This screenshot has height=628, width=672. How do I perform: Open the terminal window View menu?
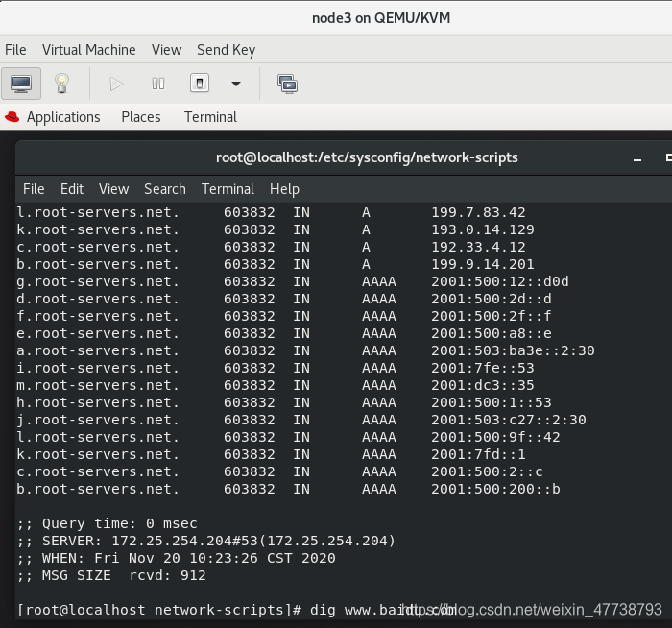pos(113,189)
